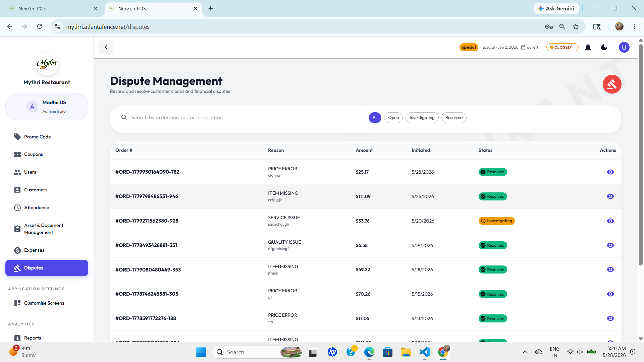Click the Customers sidebar icon

tap(17, 190)
